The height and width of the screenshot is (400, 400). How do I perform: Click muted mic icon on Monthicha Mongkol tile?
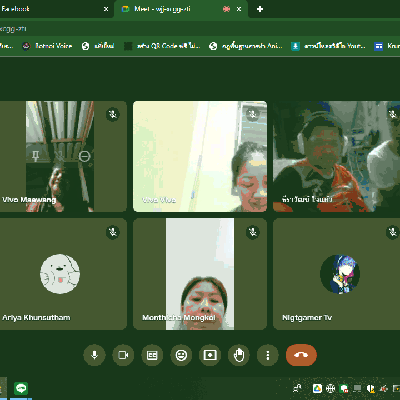point(253,232)
